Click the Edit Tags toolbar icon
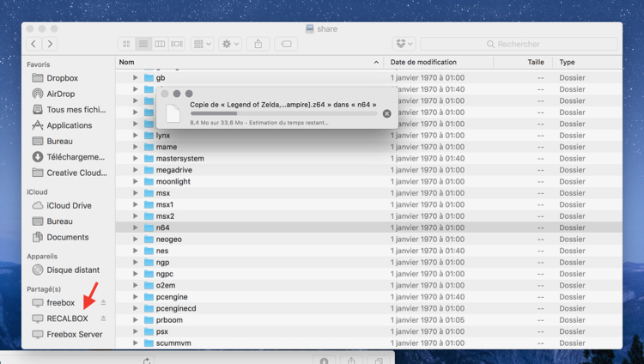Image resolution: width=644 pixels, height=364 pixels. 286,44
